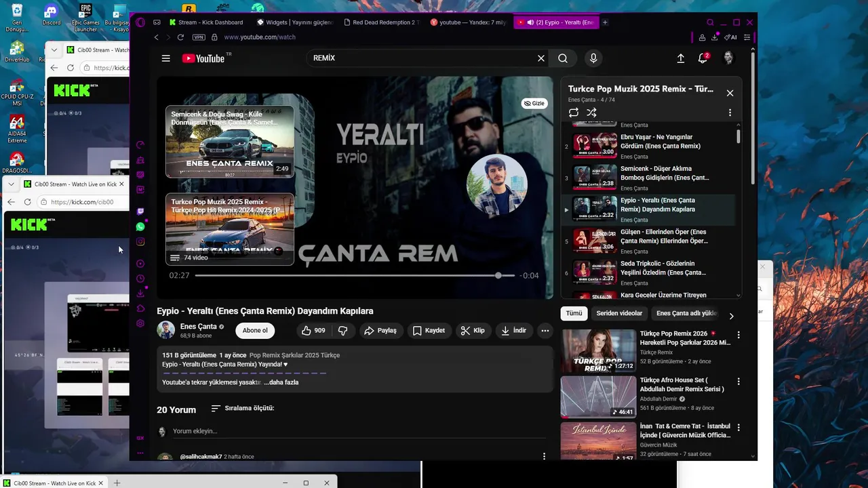Viewport: 868px width, 488px height.
Task: Open playlist options three-dot menu
Action: pyautogui.click(x=730, y=113)
